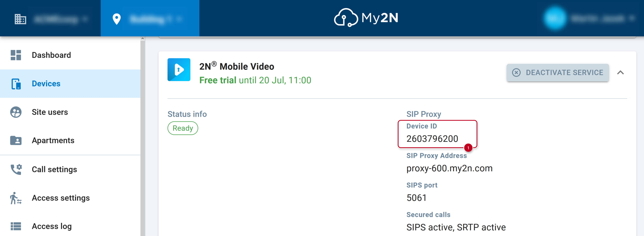
Task: Click the 'SIP Proxy Address' label
Action: click(437, 156)
